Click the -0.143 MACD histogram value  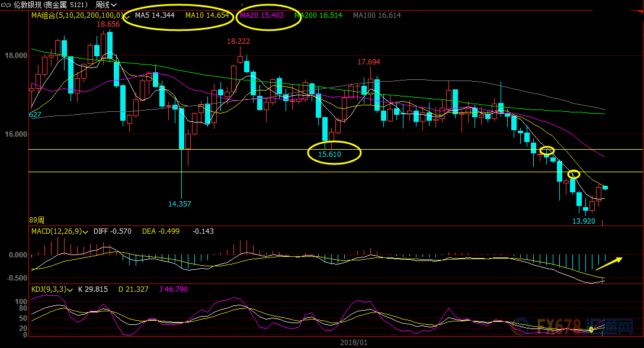[x=203, y=231]
